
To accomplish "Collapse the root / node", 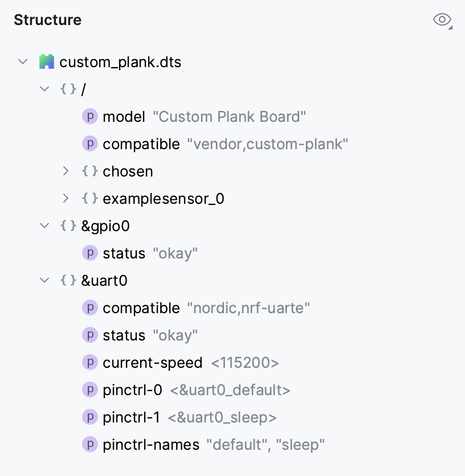I will click(x=44, y=89).
